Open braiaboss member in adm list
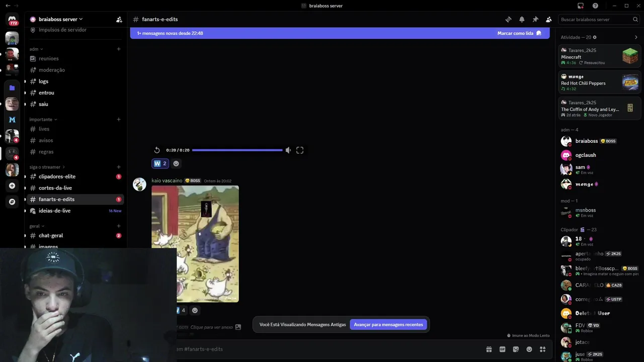This screenshot has width=644, height=362. pos(599,141)
